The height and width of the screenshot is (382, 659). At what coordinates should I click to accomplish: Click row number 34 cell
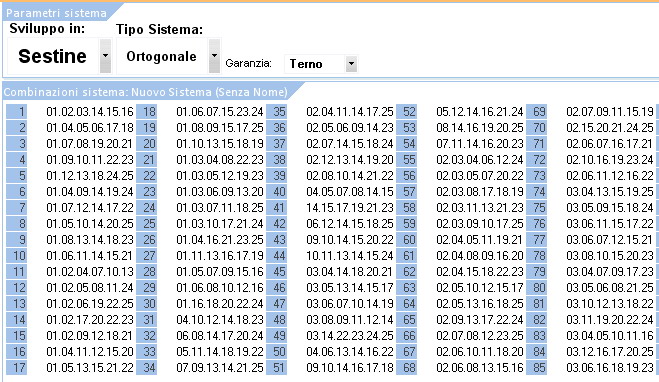(x=147, y=368)
